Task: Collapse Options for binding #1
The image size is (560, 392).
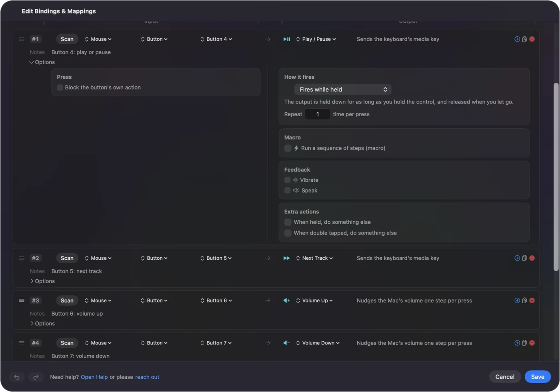Action: 42,62
